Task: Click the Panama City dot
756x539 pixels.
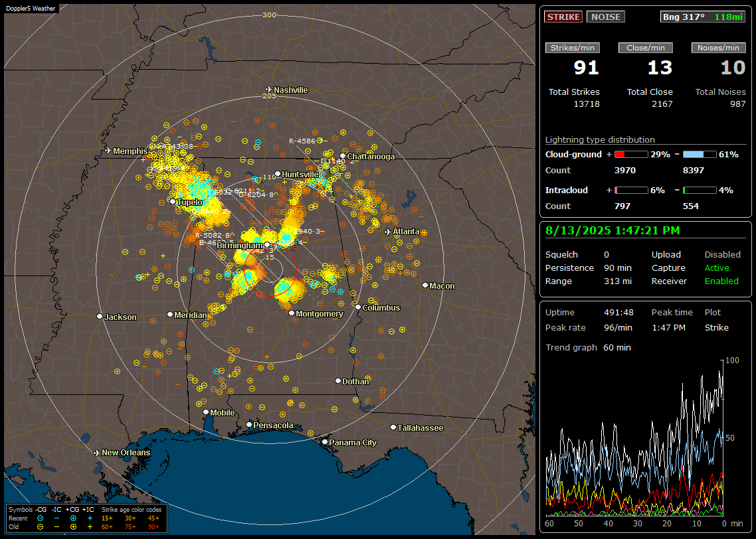Action: pyautogui.click(x=325, y=441)
